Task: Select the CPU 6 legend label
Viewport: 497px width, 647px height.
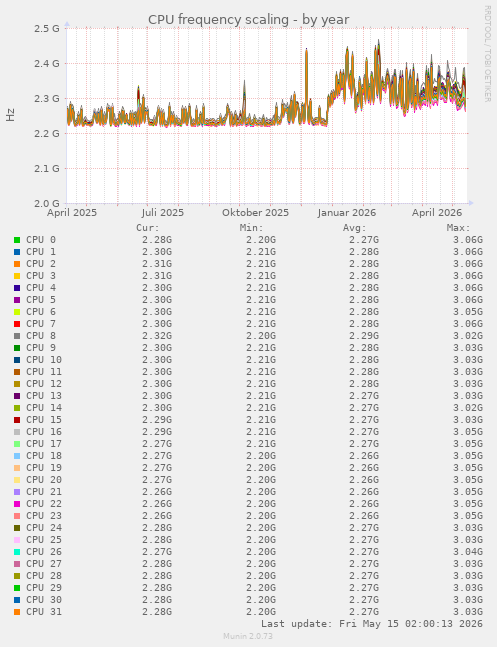Action: (x=41, y=312)
